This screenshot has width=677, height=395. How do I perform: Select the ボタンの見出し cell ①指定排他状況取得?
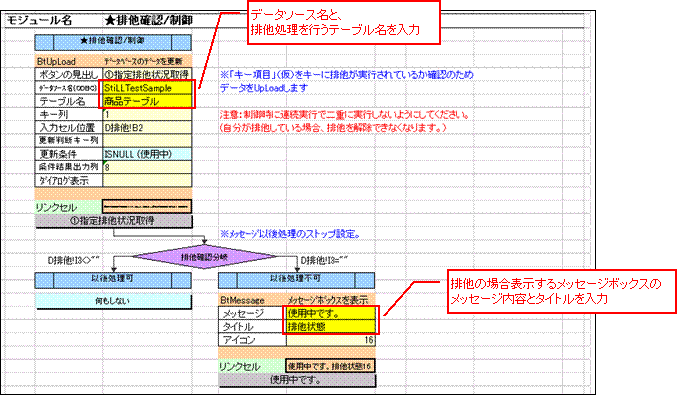click(147, 74)
